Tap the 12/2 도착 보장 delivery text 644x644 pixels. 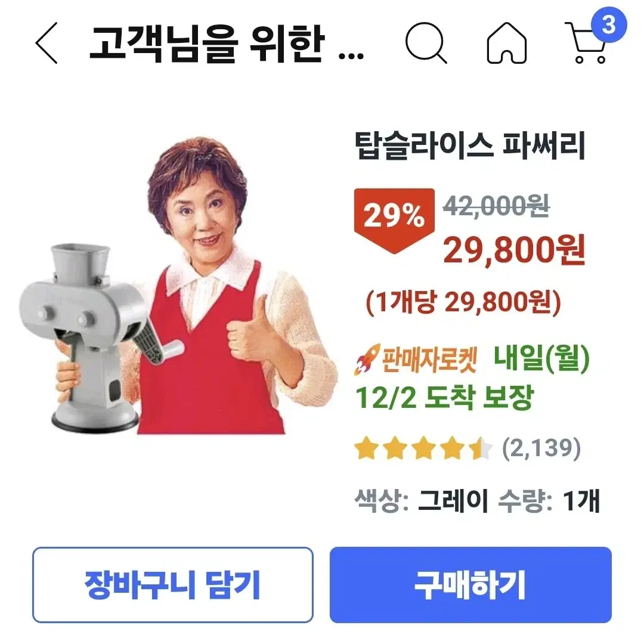(x=444, y=397)
